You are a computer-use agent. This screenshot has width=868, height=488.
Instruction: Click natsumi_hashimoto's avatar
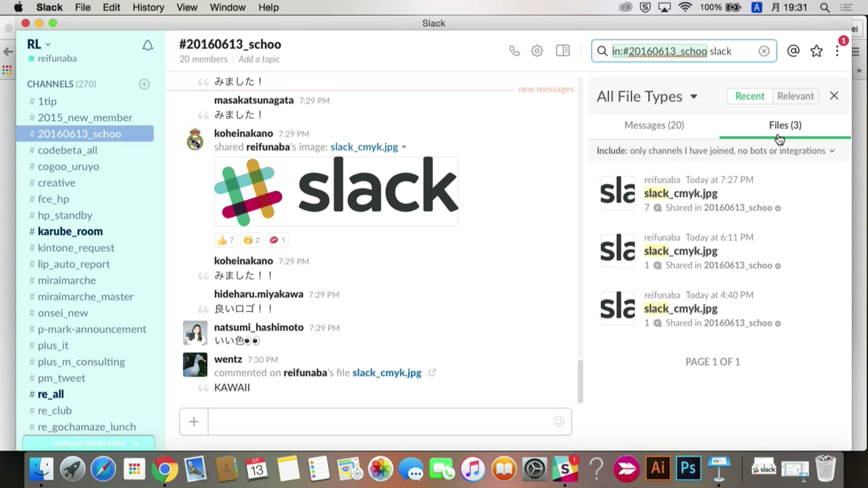tap(195, 332)
